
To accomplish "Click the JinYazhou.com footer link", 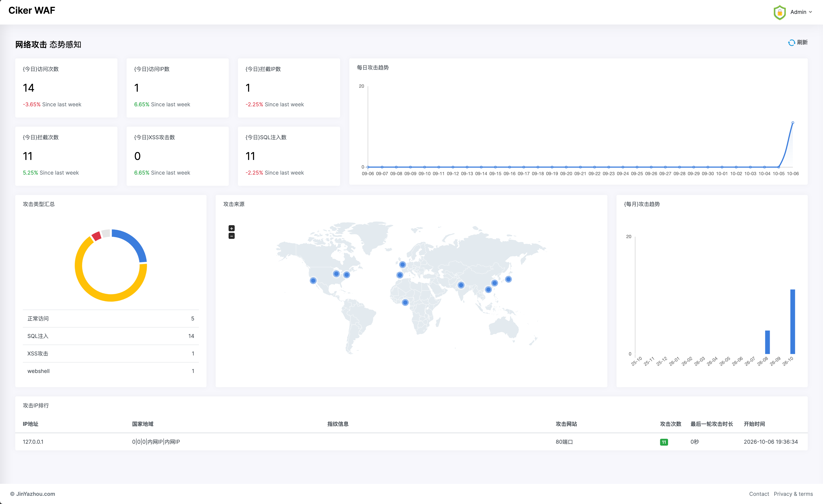I will tap(35, 494).
